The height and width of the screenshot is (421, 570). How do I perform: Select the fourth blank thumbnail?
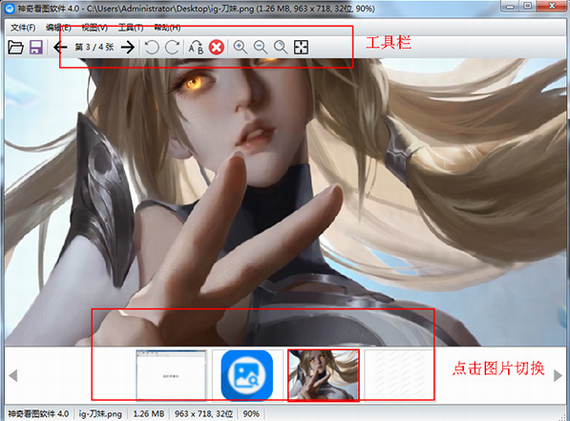point(399,375)
